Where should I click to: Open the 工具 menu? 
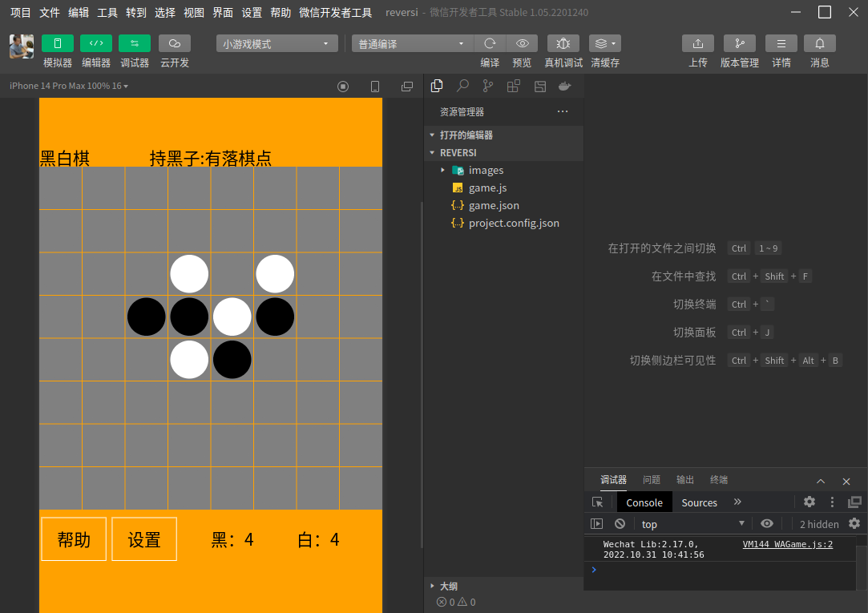pos(107,12)
